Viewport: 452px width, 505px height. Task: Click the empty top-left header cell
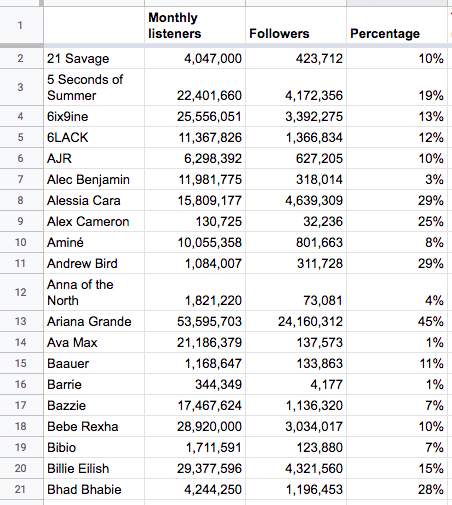click(94, 25)
